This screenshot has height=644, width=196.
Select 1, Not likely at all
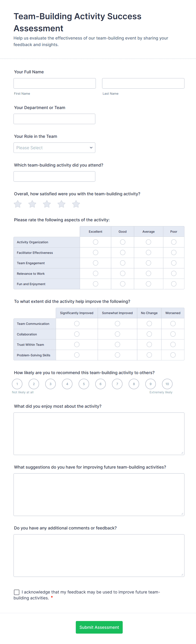[17, 384]
